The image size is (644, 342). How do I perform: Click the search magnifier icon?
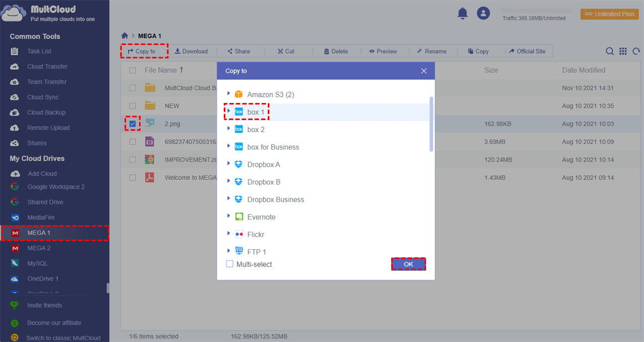tap(610, 51)
